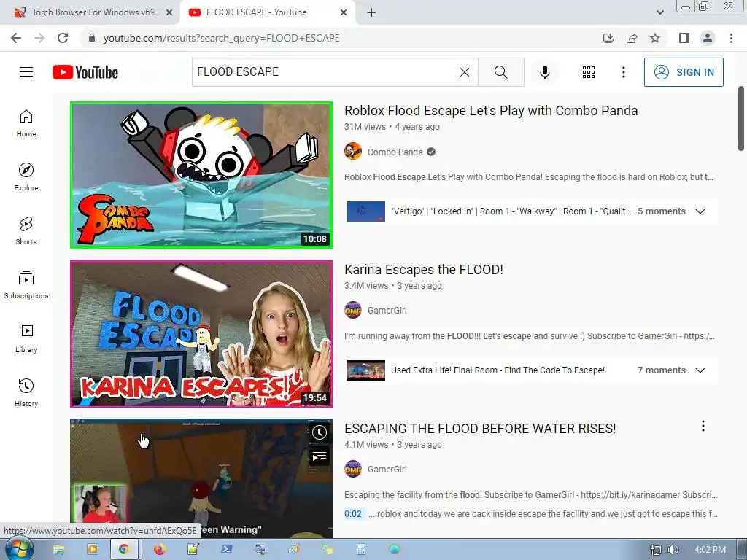Image resolution: width=747 pixels, height=560 pixels.
Task: Open Firefox from the taskbar
Action: point(159,549)
